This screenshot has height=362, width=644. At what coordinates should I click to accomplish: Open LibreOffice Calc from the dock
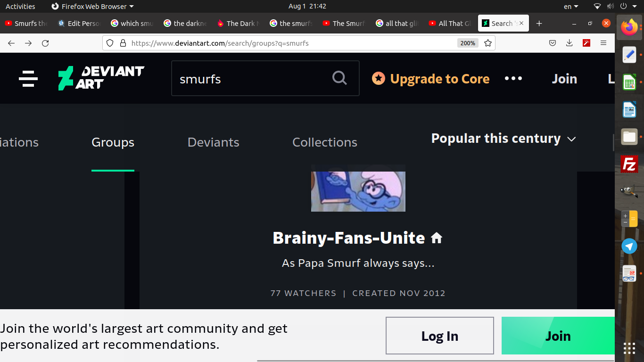coord(629,82)
